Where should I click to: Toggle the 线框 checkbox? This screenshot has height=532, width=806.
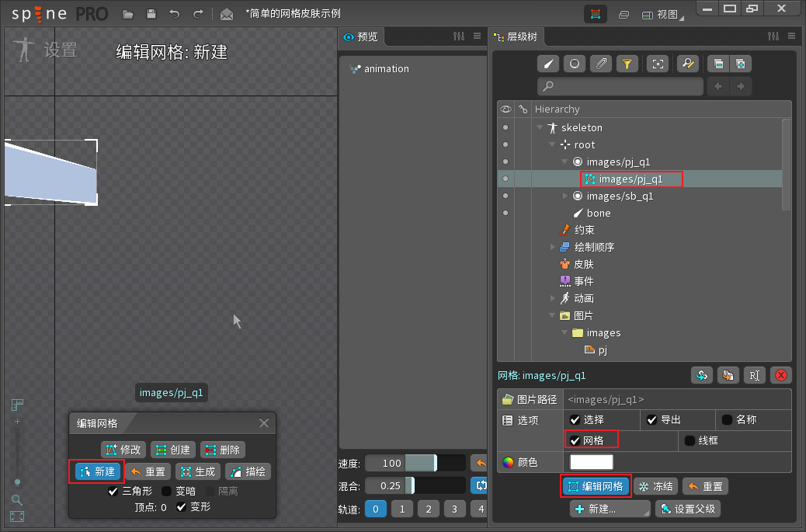click(690, 440)
